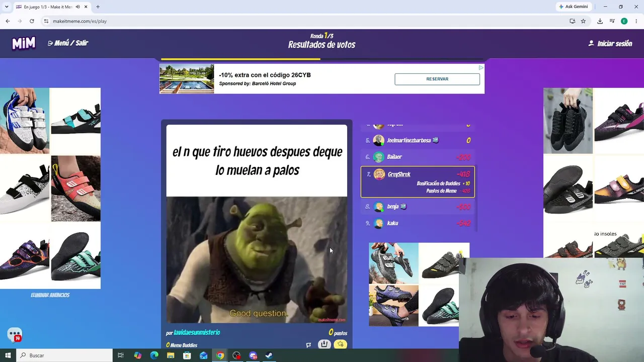Image resolution: width=644 pixels, height=362 pixels.
Task: Click kaku's avatar in the ranking
Action: pyautogui.click(x=379, y=223)
